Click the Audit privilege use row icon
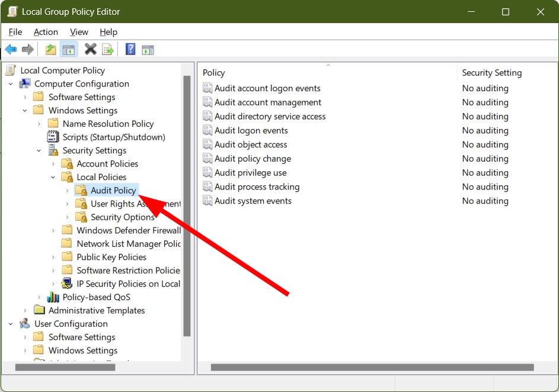The image size is (559, 392). coord(207,172)
